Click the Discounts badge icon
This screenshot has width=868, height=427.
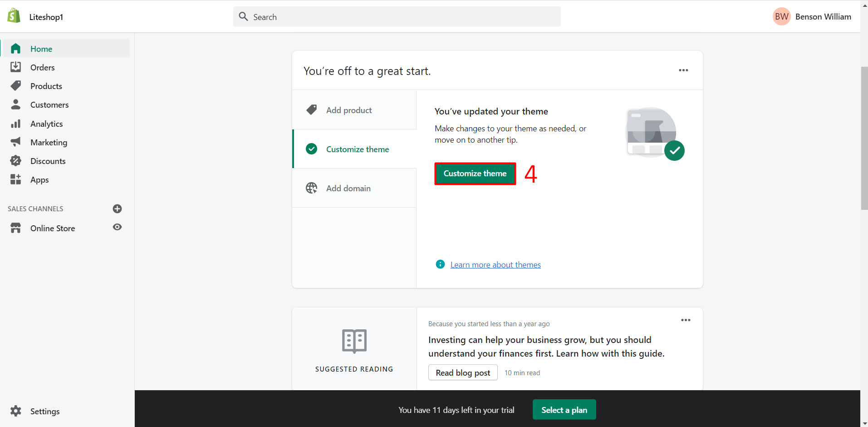16,161
